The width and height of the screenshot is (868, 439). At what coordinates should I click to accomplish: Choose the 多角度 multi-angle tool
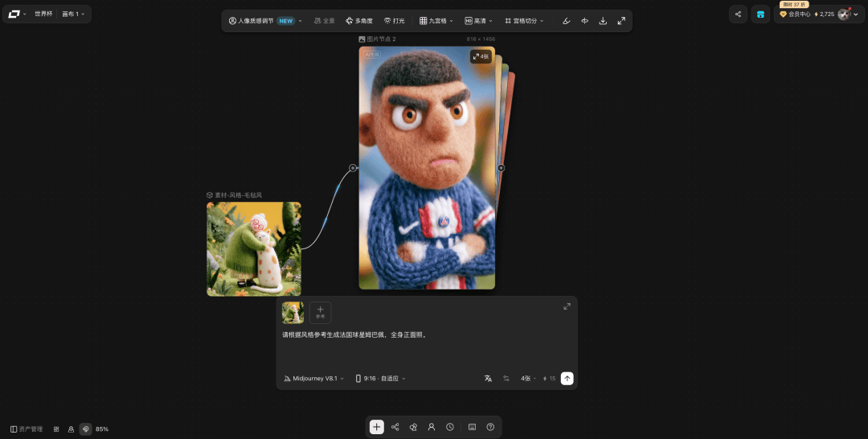click(x=359, y=21)
